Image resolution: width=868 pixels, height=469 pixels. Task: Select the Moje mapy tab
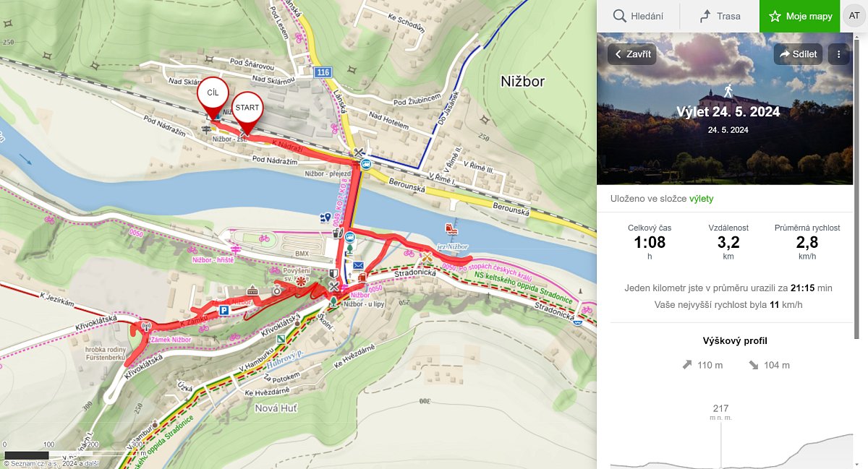[800, 16]
